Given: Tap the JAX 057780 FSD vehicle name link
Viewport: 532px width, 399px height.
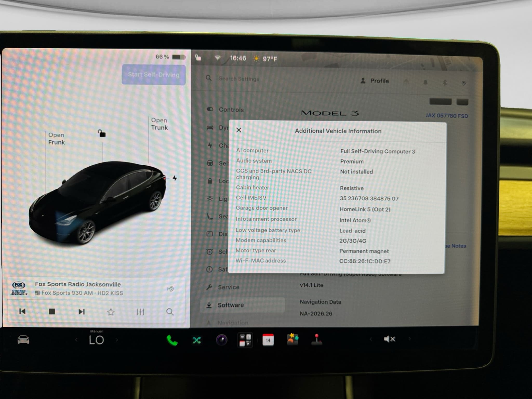Looking at the screenshot, I should pyautogui.click(x=447, y=116).
